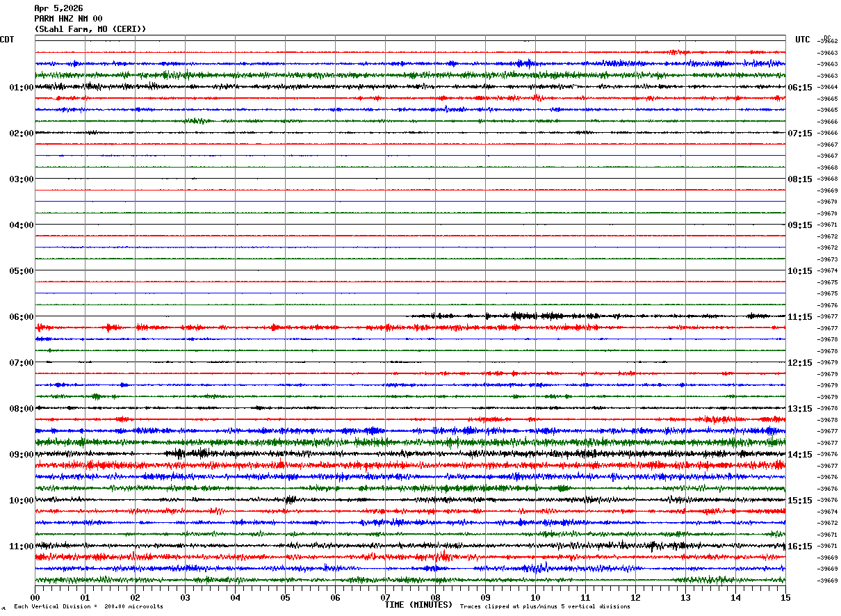Click minute tick "07" on time axis
The image size is (841, 616).
(385, 597)
